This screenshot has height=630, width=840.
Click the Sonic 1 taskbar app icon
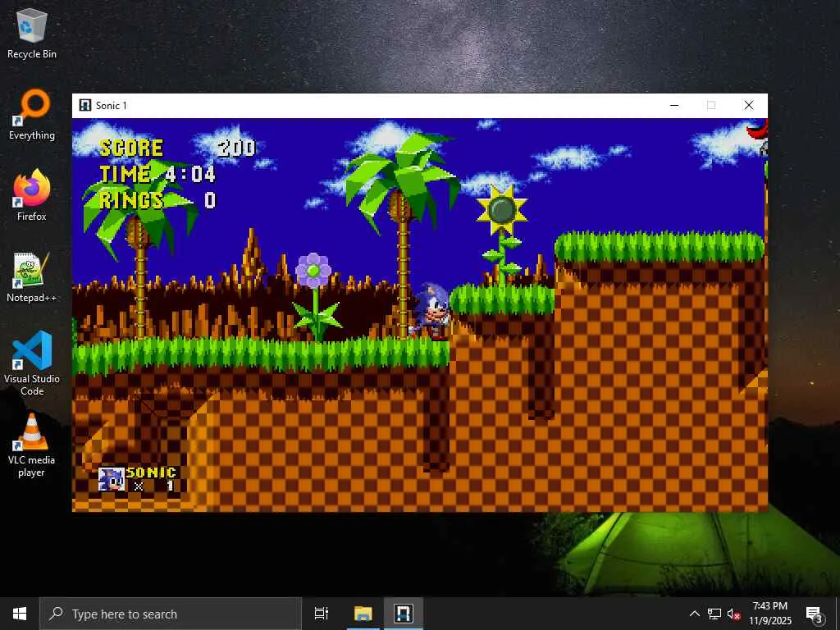click(404, 614)
